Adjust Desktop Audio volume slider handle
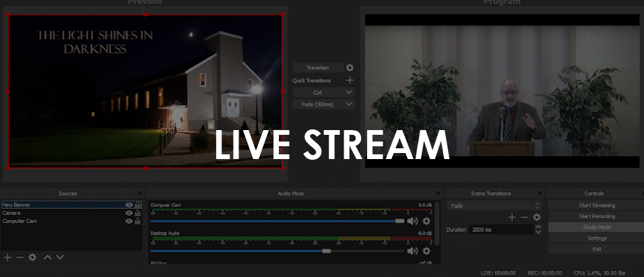 327,251
